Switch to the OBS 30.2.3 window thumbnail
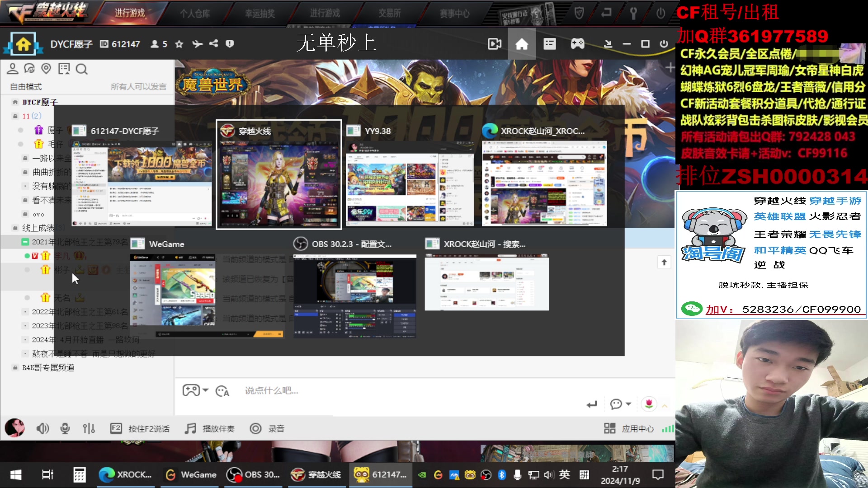The width and height of the screenshot is (868, 488). (355, 287)
